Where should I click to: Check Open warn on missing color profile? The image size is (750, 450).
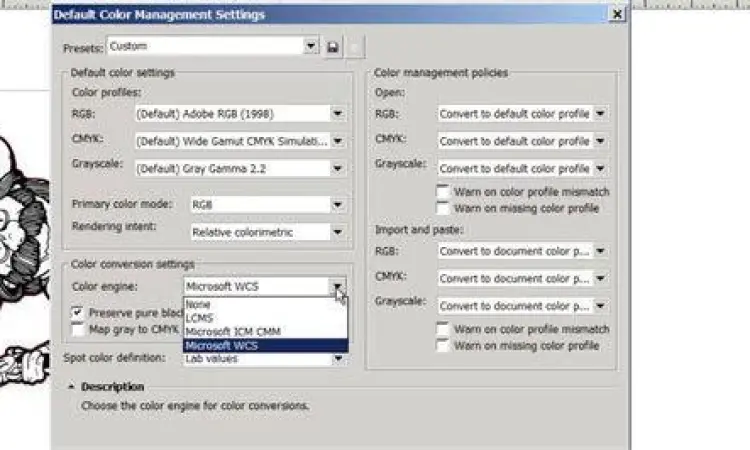point(443,208)
